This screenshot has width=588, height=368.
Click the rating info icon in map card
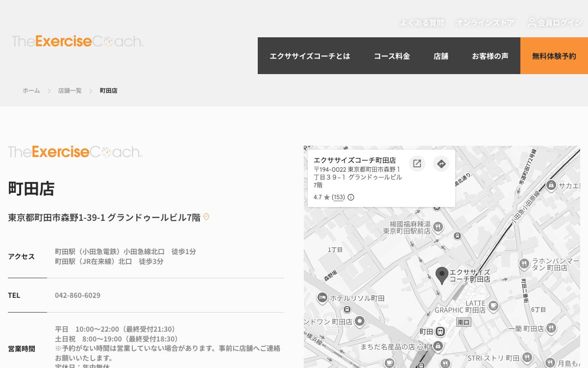click(351, 197)
